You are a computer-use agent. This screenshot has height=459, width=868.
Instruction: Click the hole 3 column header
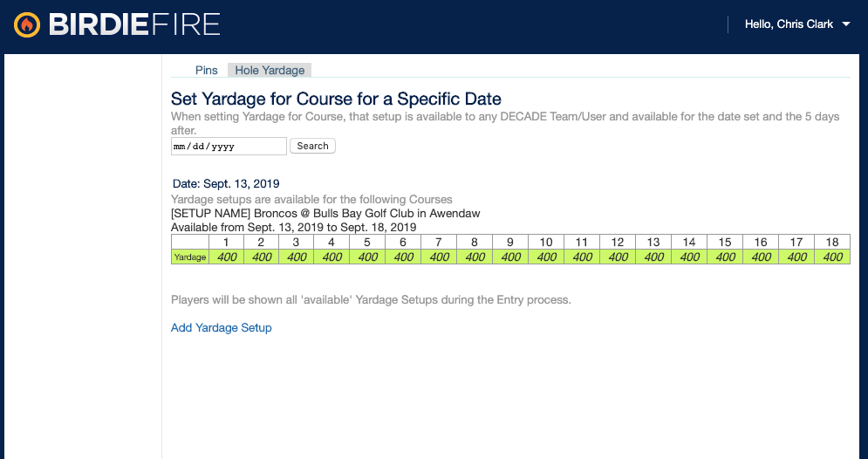tap(297, 242)
